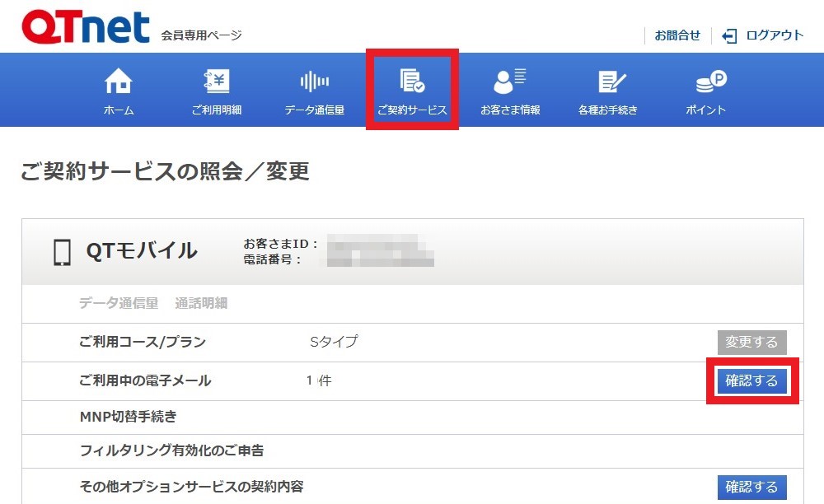Select the お客さま情報 menu label
The height and width of the screenshot is (504, 824).
[510, 110]
